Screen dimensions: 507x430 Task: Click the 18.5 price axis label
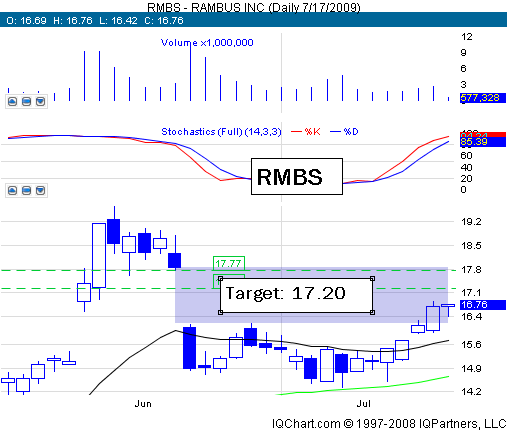point(471,246)
